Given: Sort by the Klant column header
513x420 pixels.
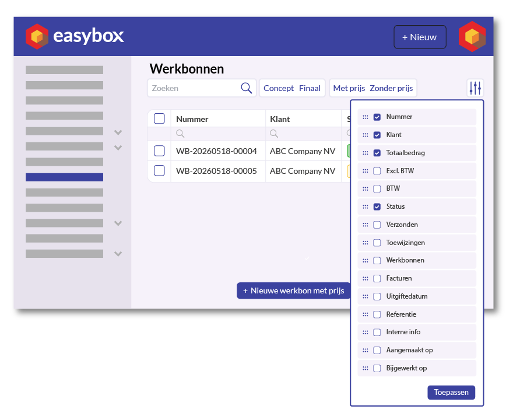Looking at the screenshot, I should (x=280, y=119).
